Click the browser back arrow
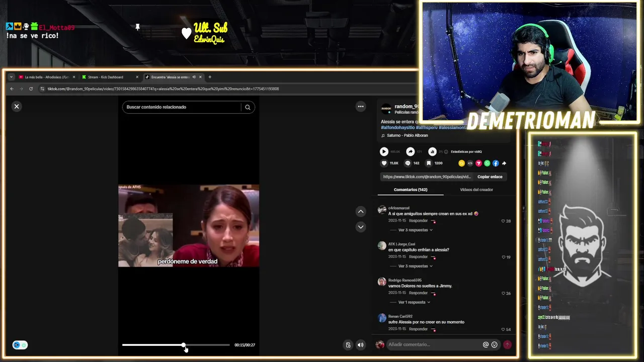 (x=12, y=89)
